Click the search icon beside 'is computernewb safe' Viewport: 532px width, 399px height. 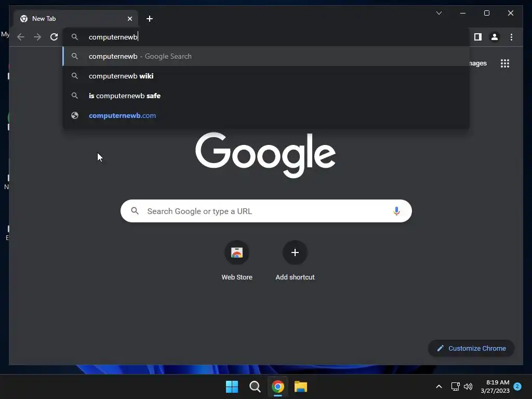pos(75,96)
